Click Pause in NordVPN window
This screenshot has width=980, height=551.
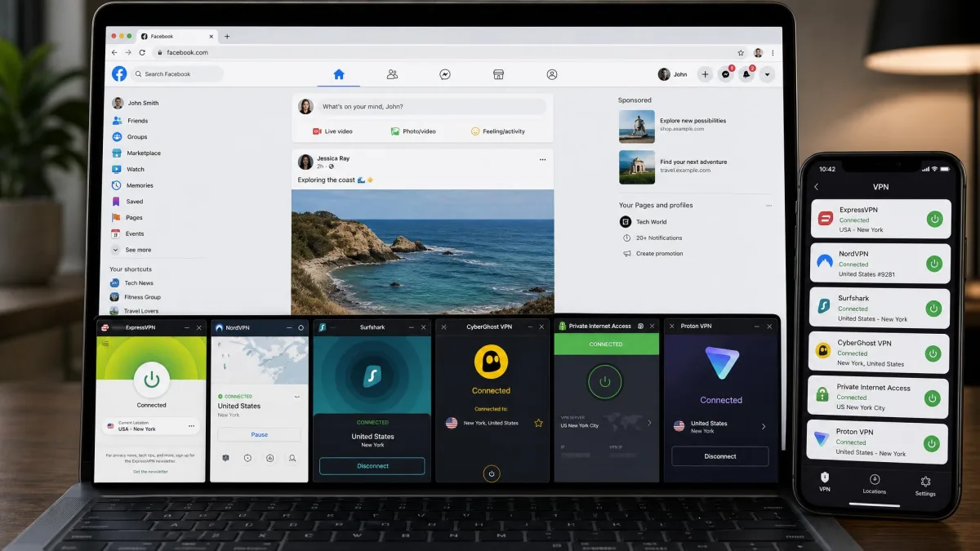[x=259, y=435]
